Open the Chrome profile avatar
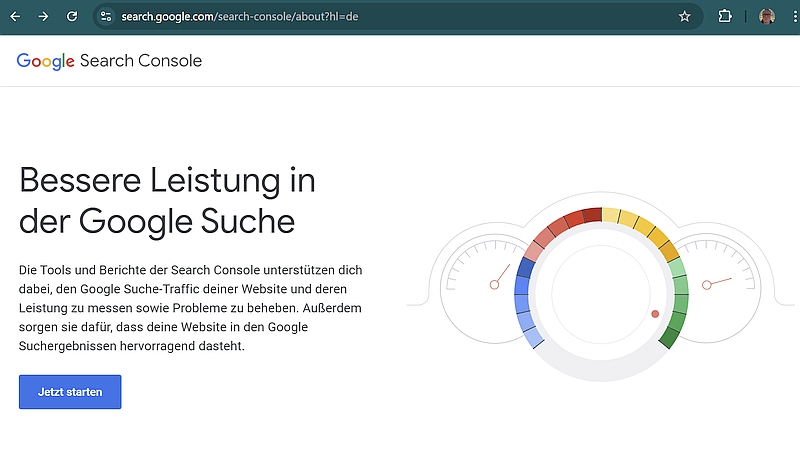 click(767, 16)
